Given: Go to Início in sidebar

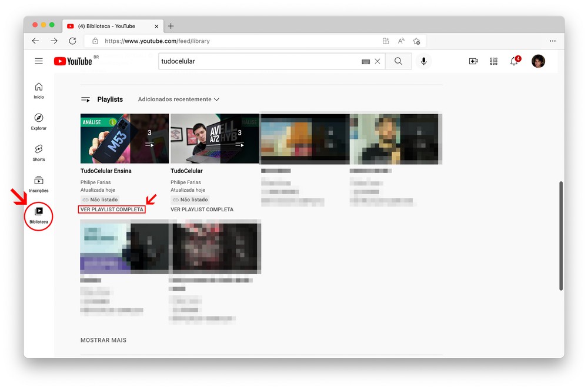Looking at the screenshot, I should (39, 91).
